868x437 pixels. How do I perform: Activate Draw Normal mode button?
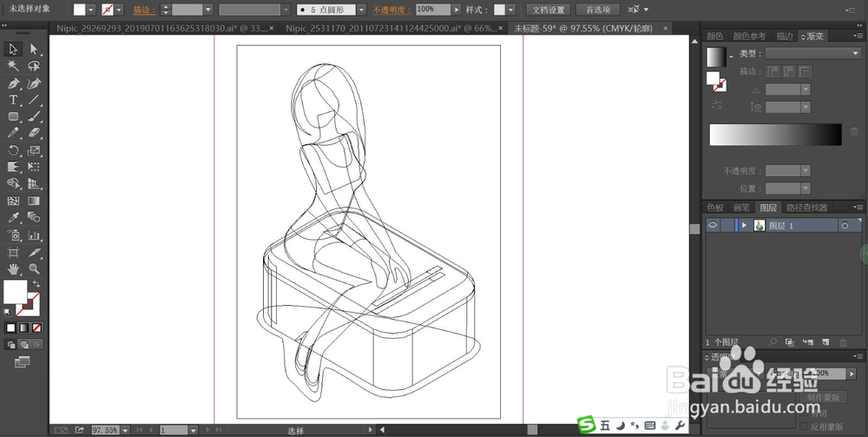pos(11,345)
